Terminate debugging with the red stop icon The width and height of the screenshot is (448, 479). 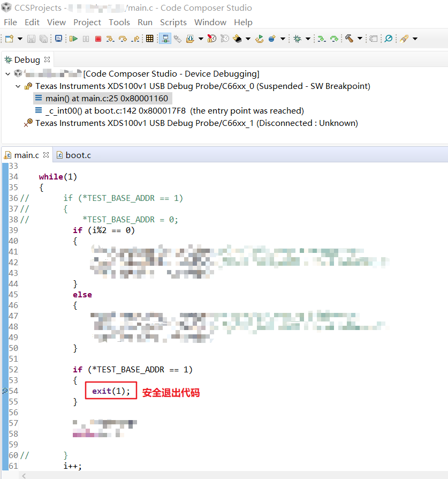coord(98,39)
